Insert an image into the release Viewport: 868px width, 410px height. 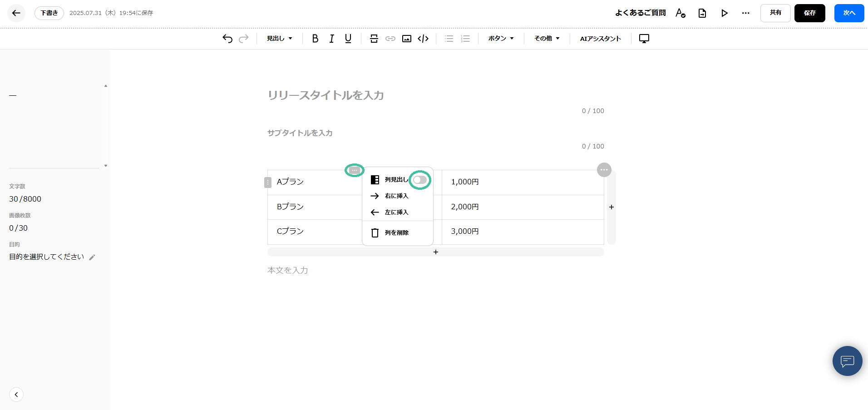click(x=406, y=39)
